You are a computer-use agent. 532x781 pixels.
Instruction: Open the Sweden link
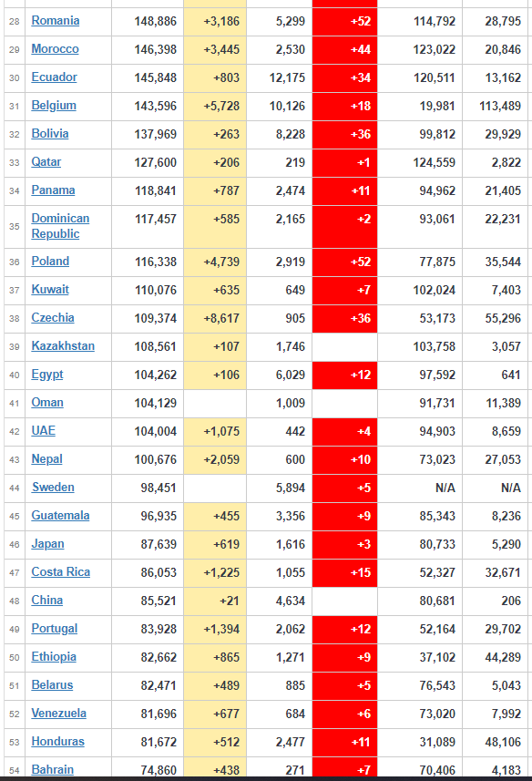pos(53,488)
